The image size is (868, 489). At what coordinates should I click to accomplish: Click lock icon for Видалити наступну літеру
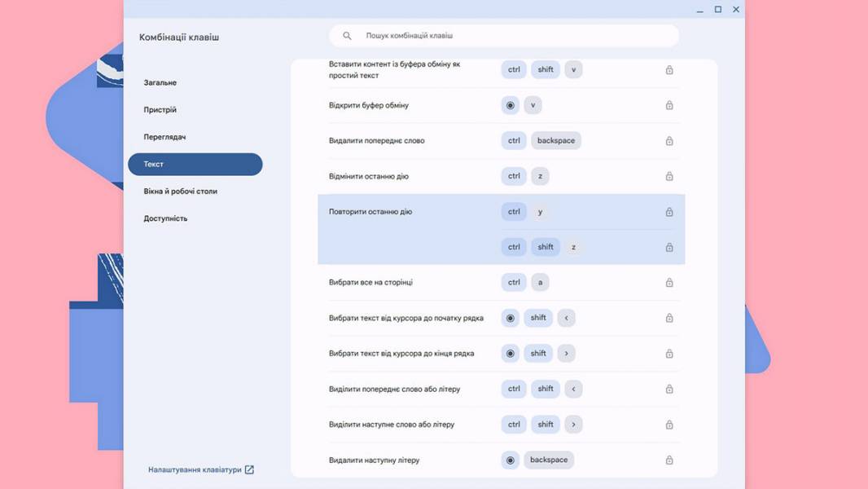[669, 460]
